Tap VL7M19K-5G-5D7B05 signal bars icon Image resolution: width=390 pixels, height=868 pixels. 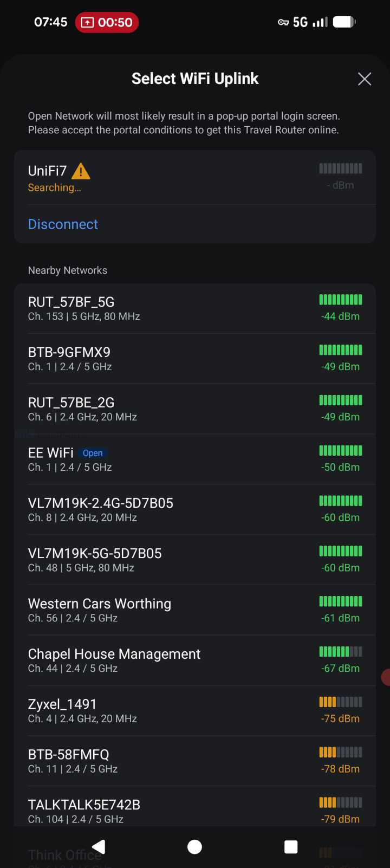[341, 551]
